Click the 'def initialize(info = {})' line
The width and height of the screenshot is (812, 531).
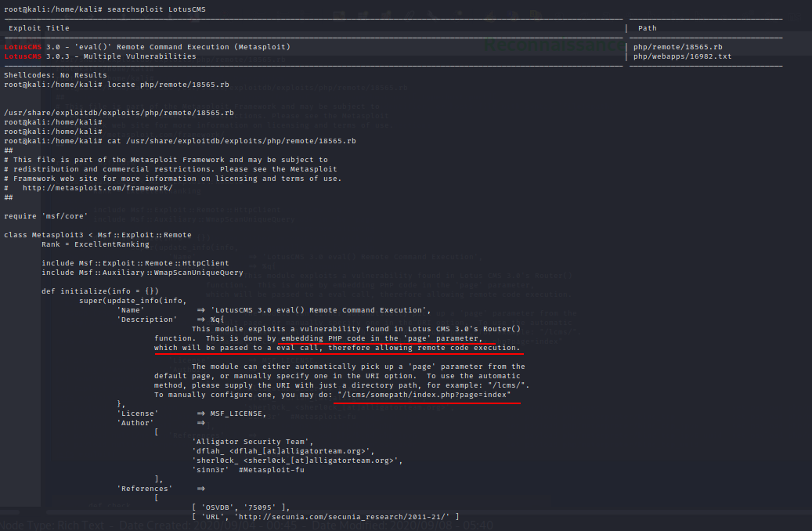(x=100, y=291)
